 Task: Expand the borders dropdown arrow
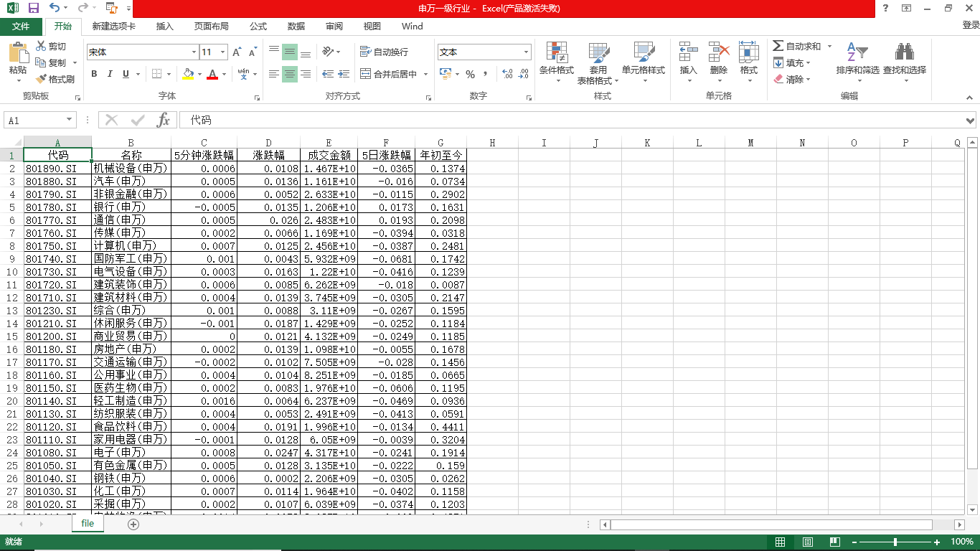pyautogui.click(x=169, y=74)
